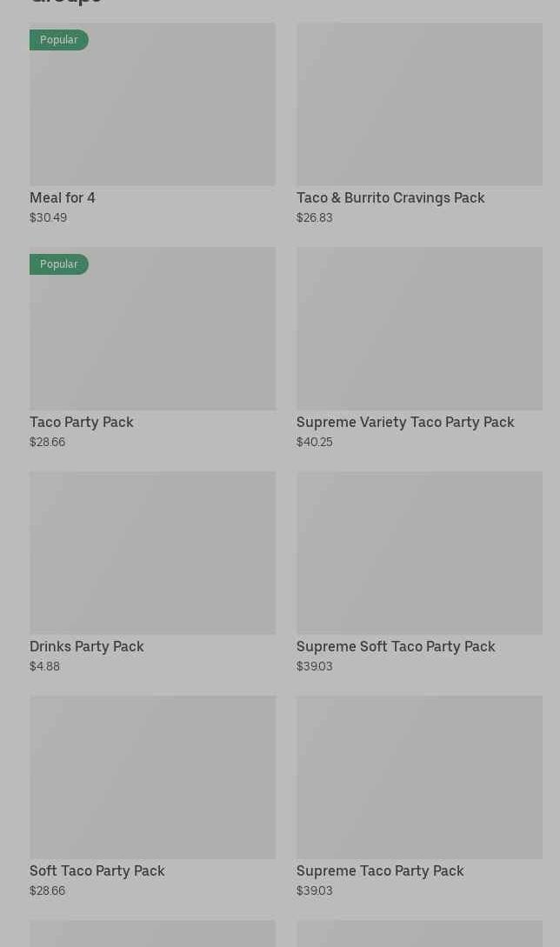Open the "Taco & Burrito Cravings Pack" title link
Screen dimensions: 560x947
[x=390, y=198]
